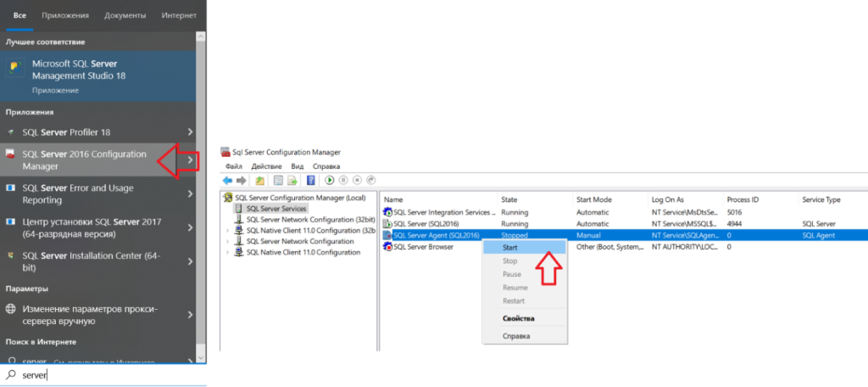Open chevron next to Error and Usage Reporting

(x=190, y=194)
